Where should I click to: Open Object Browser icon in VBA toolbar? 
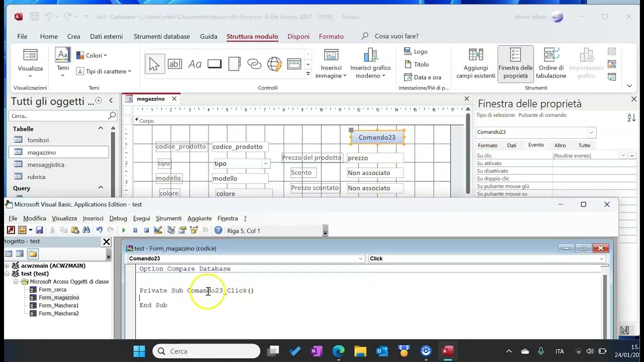coord(194,230)
